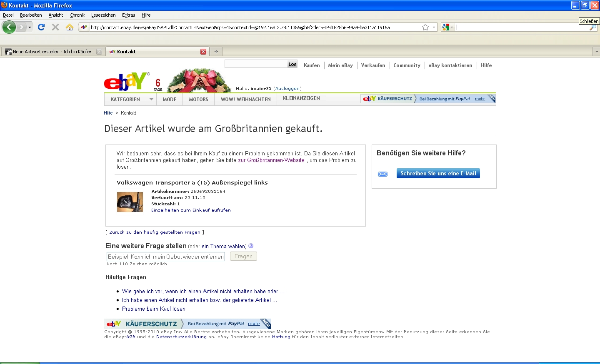
Task: Click the search magnifier icon
Action: 593,27
